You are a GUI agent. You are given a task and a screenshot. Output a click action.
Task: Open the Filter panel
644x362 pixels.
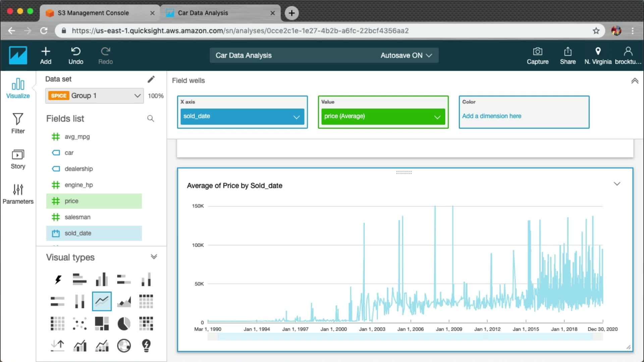tap(18, 123)
